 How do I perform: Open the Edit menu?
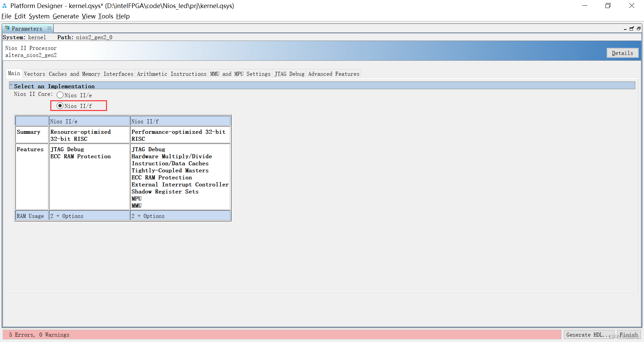[20, 16]
